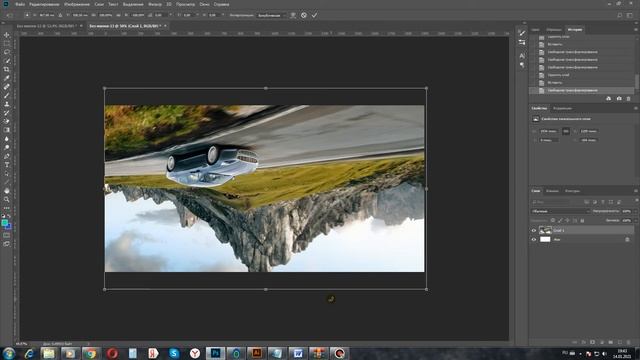Viewport: 640px width, 360px height.
Task: Open Skype from the taskbar
Action: click(174, 353)
